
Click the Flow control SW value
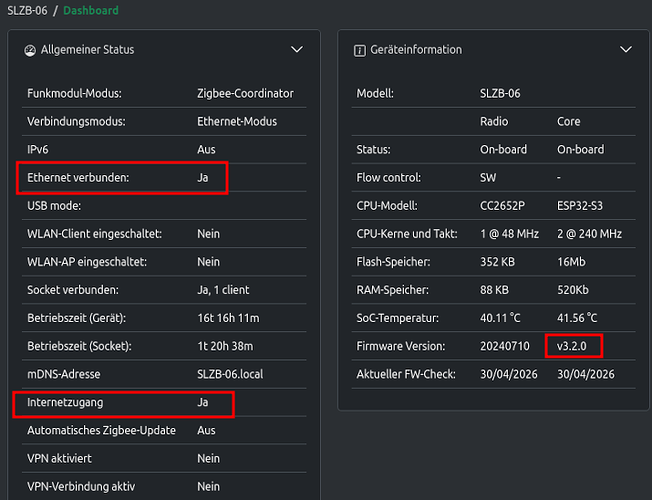tap(488, 178)
